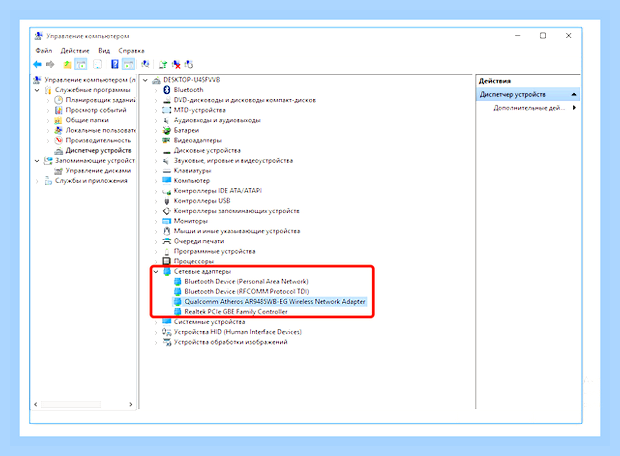
Task: Select Qualcomm Atheros Wireless Network Adapter
Action: tap(275, 301)
